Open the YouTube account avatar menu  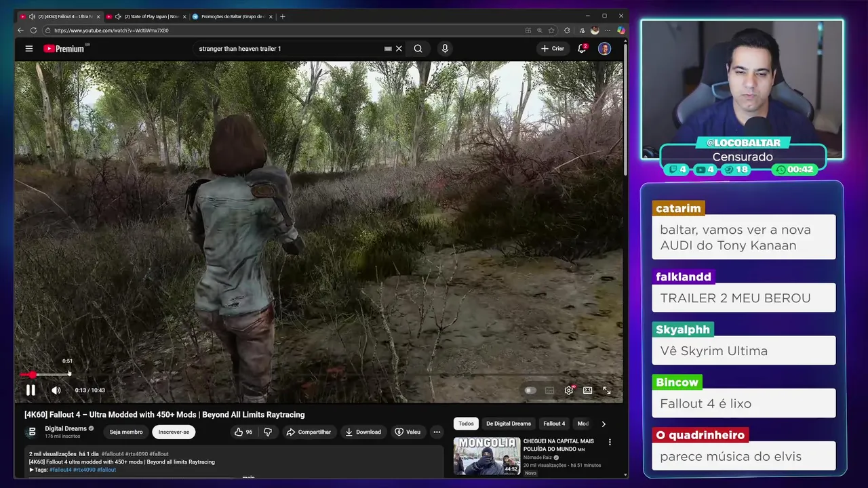[604, 49]
